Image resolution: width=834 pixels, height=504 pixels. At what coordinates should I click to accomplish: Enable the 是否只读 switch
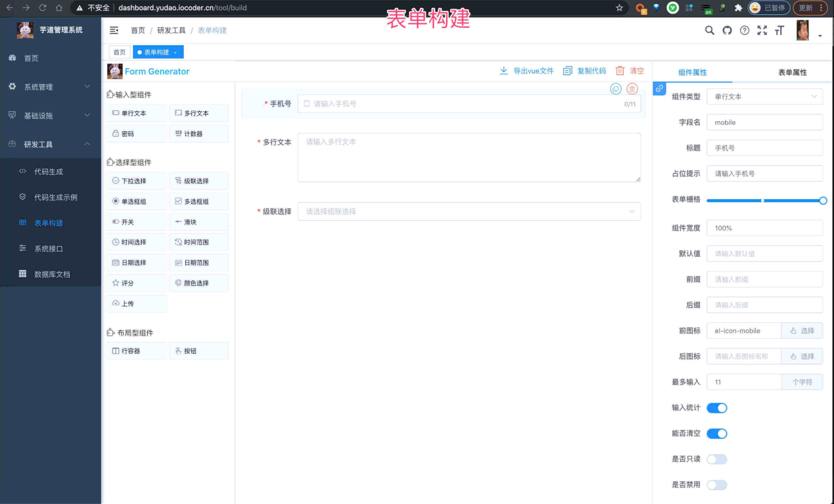716,459
